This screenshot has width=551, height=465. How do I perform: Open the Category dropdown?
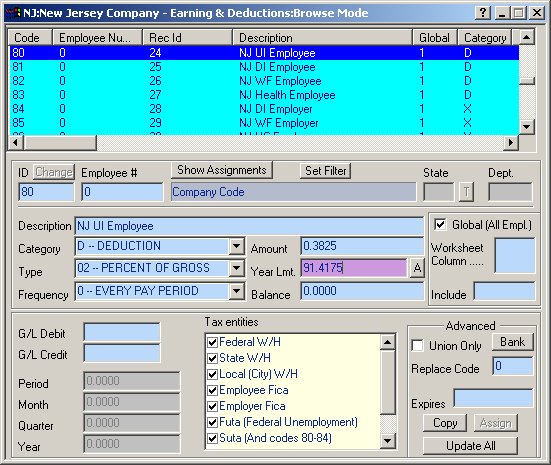click(x=237, y=246)
